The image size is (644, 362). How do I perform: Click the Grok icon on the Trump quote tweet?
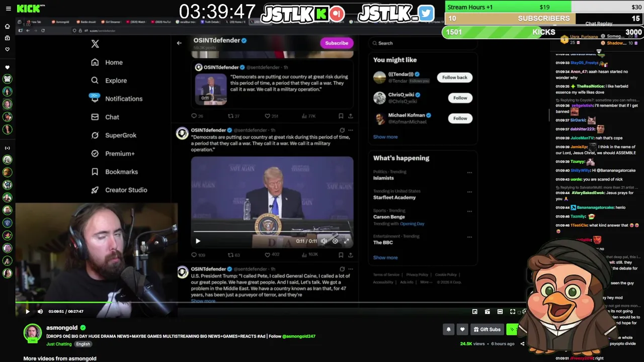tap(342, 130)
